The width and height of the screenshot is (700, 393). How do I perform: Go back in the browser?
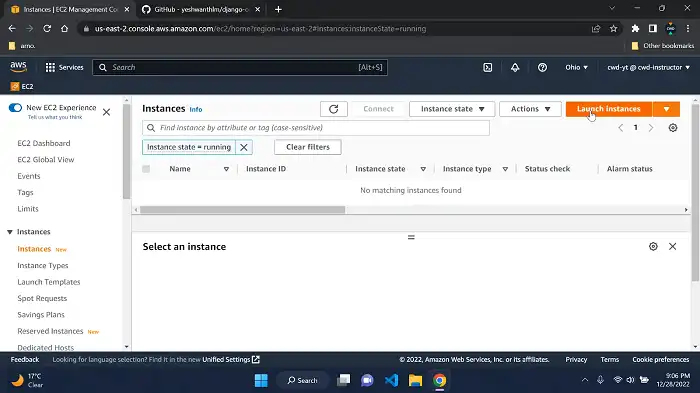click(12, 29)
